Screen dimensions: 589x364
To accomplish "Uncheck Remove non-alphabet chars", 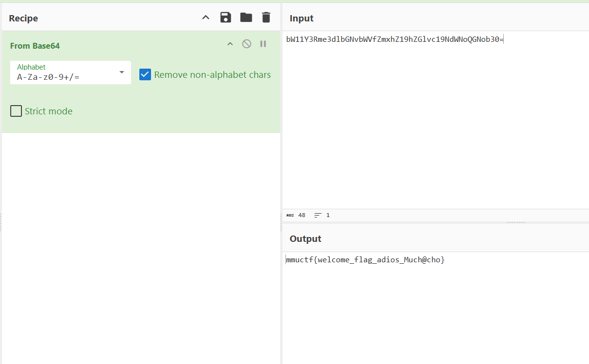I will point(145,74).
